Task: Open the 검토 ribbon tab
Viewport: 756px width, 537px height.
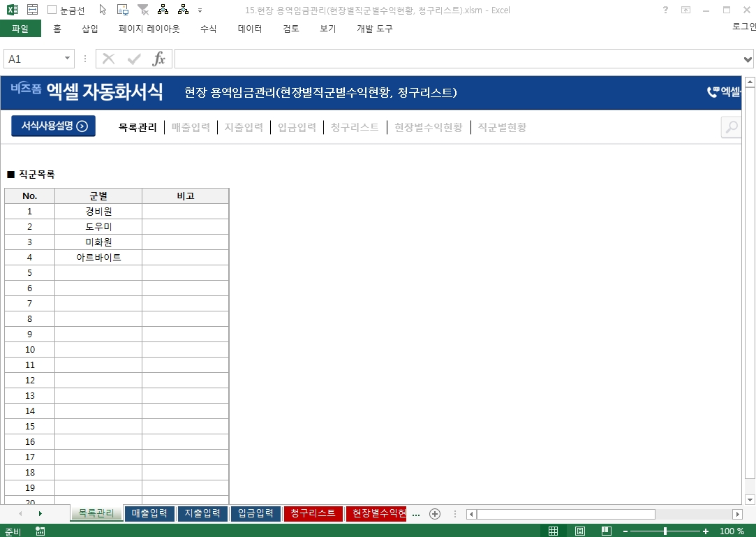Action: [x=290, y=29]
